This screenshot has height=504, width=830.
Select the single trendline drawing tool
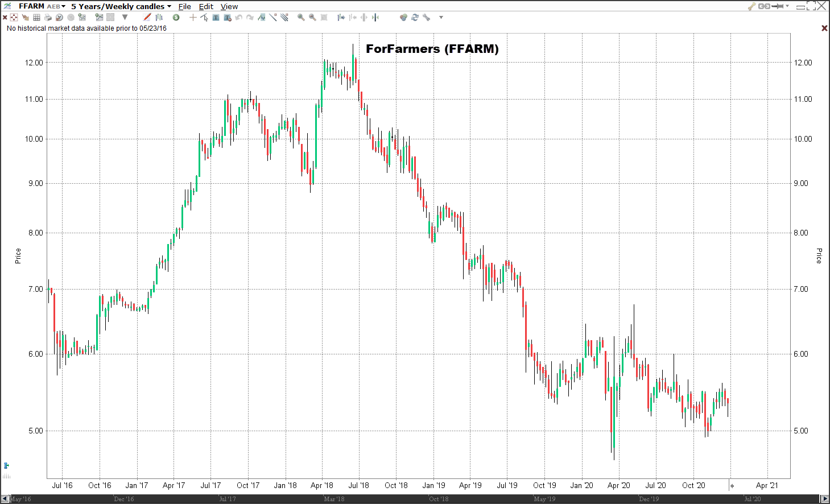click(x=273, y=18)
